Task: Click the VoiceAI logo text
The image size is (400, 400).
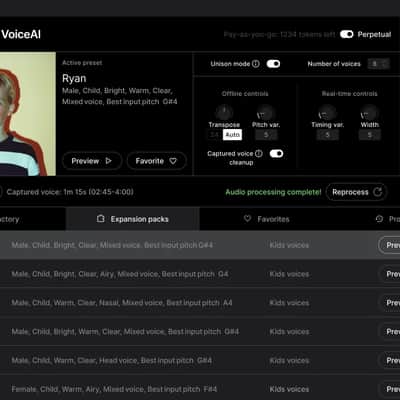Action: (x=21, y=34)
